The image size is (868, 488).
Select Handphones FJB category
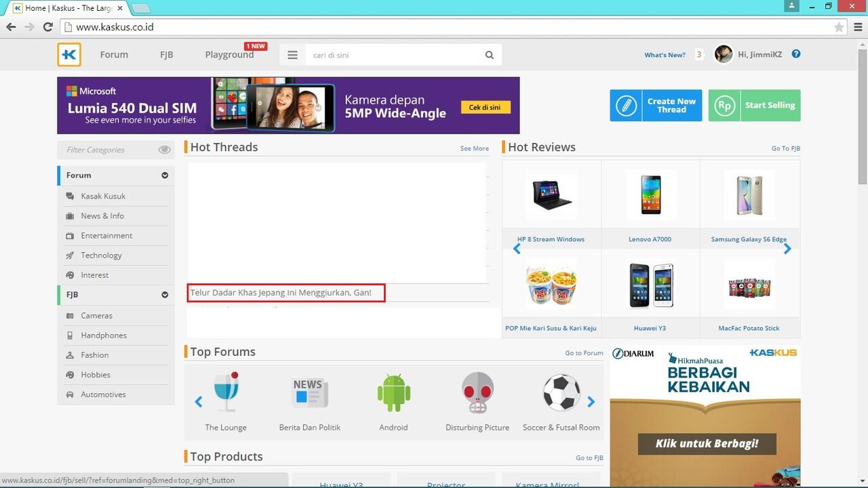(x=104, y=335)
